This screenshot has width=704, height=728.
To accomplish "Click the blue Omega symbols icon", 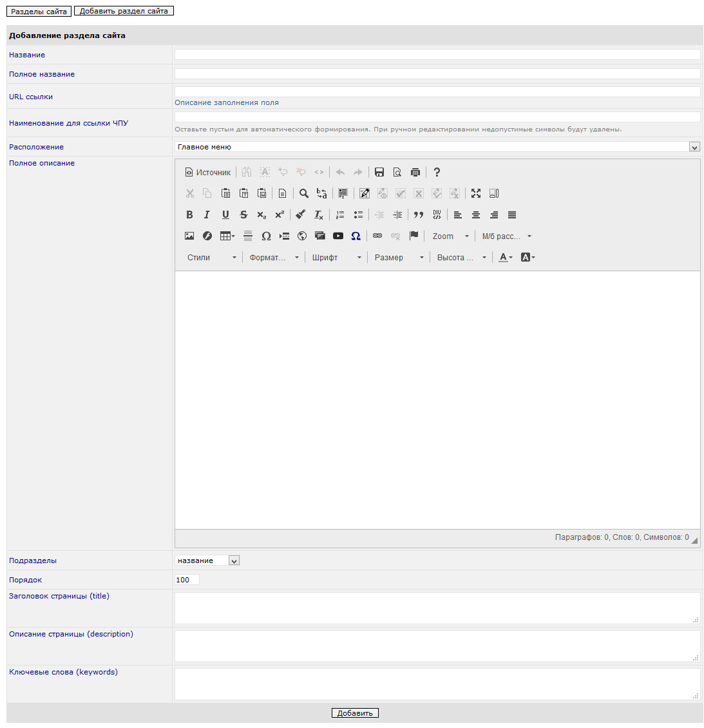I will click(x=356, y=236).
